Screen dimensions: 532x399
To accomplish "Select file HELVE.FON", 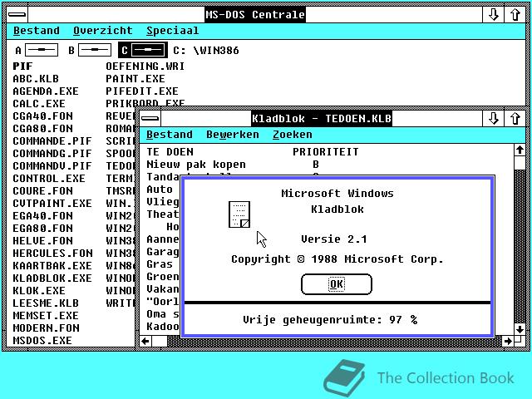I will (x=42, y=241).
